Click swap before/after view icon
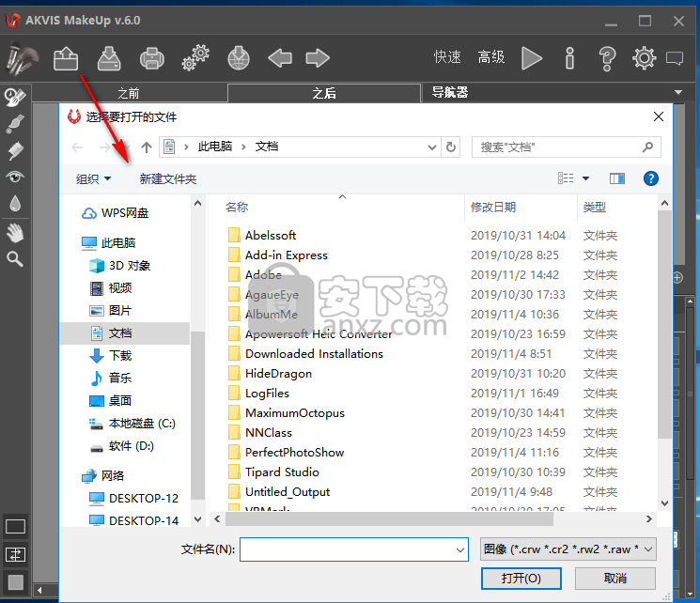This screenshot has height=603, width=700. click(15, 555)
